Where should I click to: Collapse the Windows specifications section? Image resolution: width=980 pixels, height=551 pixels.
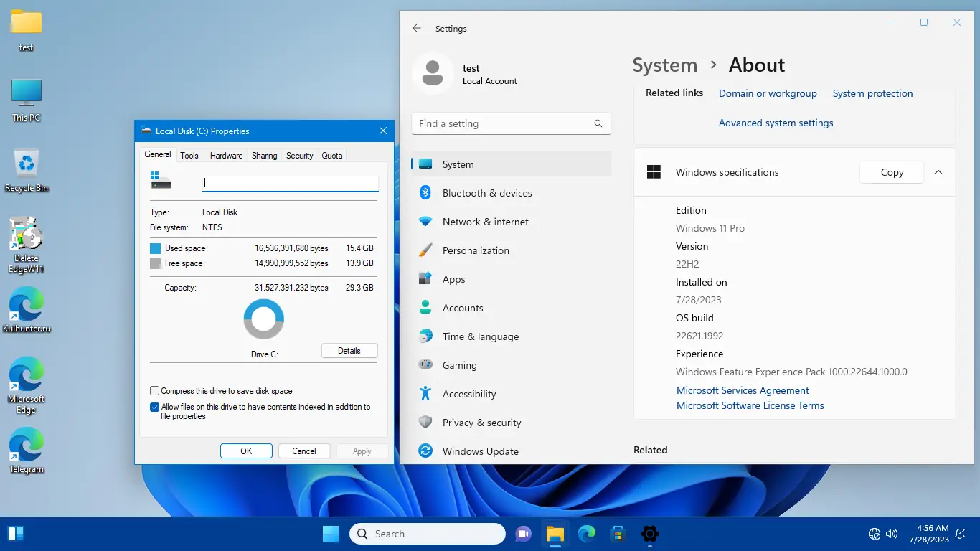pyautogui.click(x=938, y=172)
